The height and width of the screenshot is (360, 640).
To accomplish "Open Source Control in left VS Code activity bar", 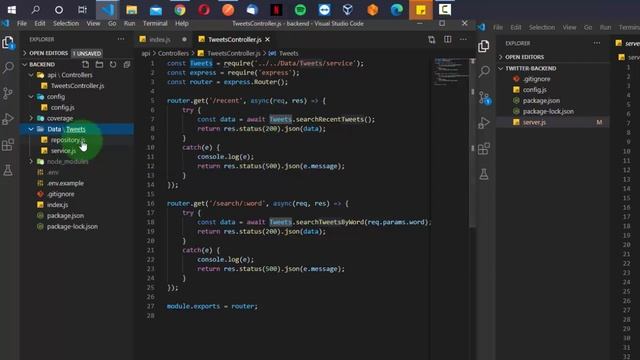I will pos(8,93).
